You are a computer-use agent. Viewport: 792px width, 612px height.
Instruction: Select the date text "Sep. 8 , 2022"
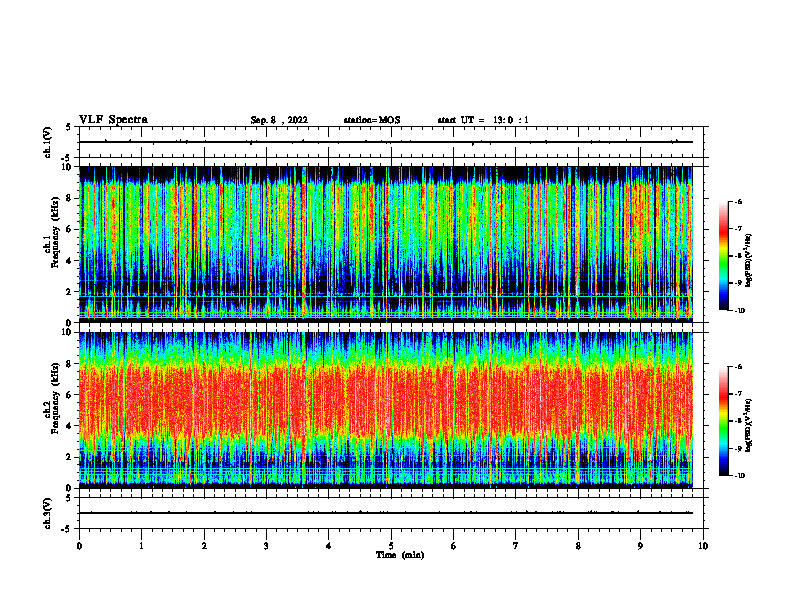click(279, 120)
